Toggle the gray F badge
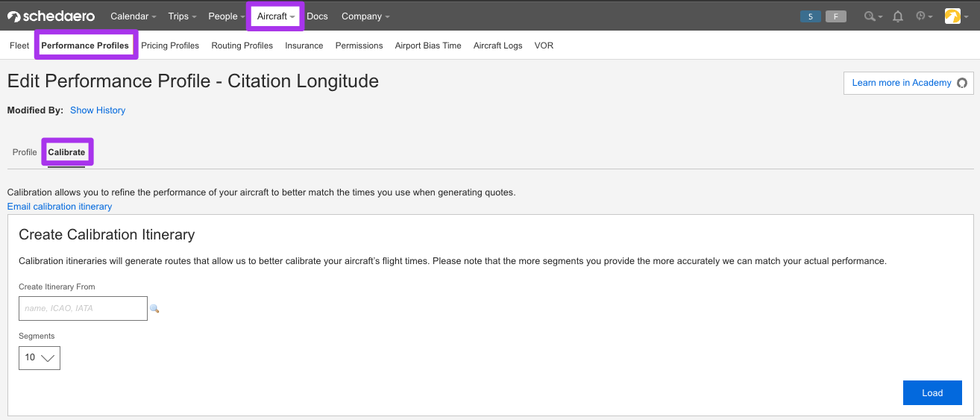The width and height of the screenshot is (980, 420). (x=836, y=16)
